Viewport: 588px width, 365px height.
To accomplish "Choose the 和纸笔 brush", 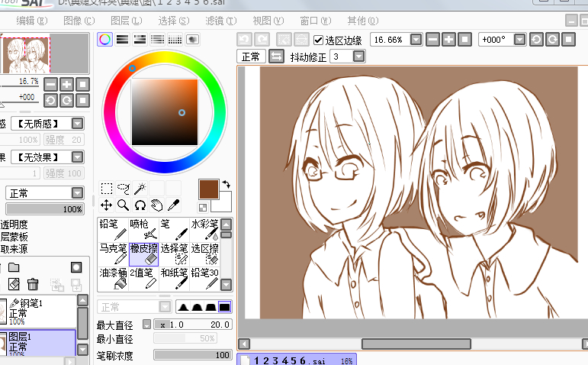I will [x=174, y=278].
